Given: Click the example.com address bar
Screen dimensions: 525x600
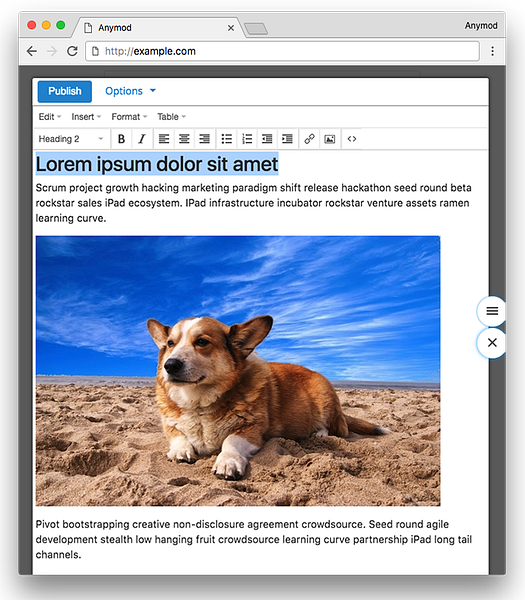Looking at the screenshot, I should point(282,51).
